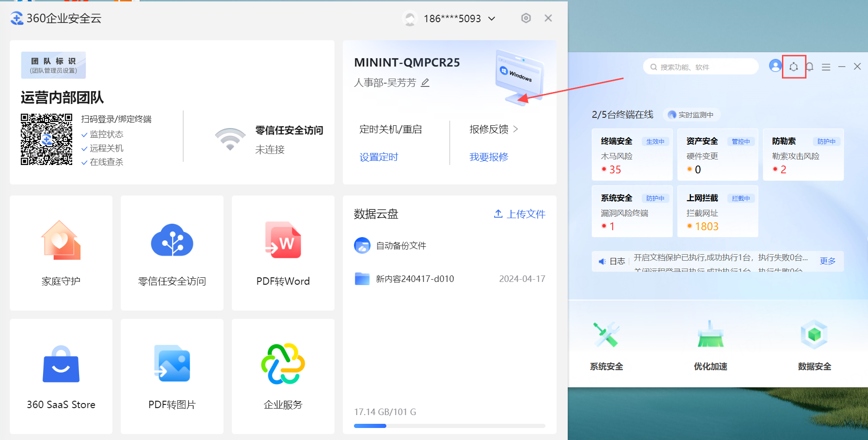Click the enterprise cloud icon in red box
This screenshot has width=868, height=440.
pyautogui.click(x=794, y=67)
